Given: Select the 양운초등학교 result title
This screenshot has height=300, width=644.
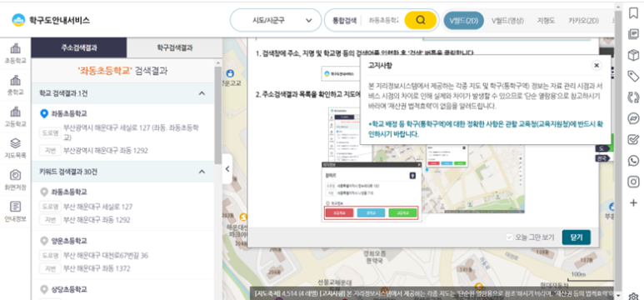Looking at the screenshot, I should [69, 240].
